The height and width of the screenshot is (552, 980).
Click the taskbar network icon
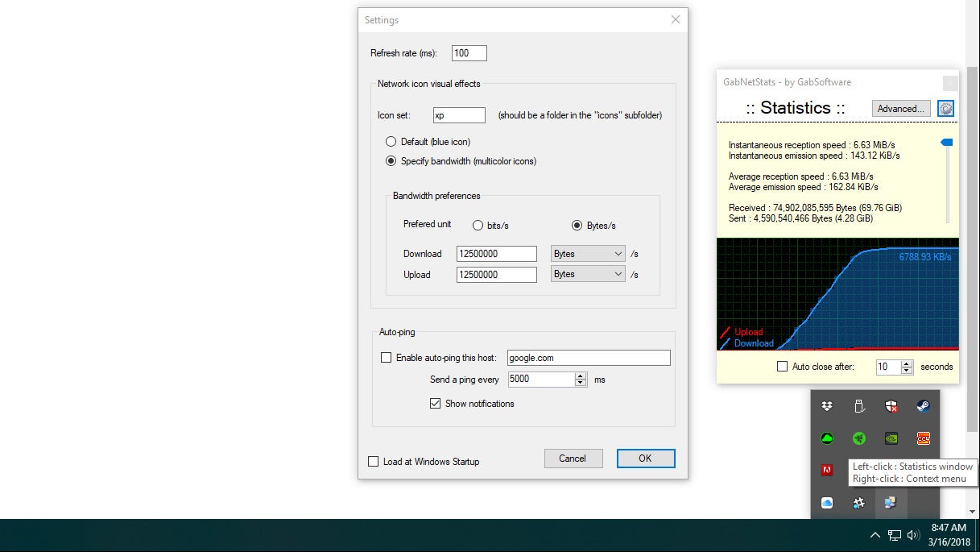click(x=895, y=535)
